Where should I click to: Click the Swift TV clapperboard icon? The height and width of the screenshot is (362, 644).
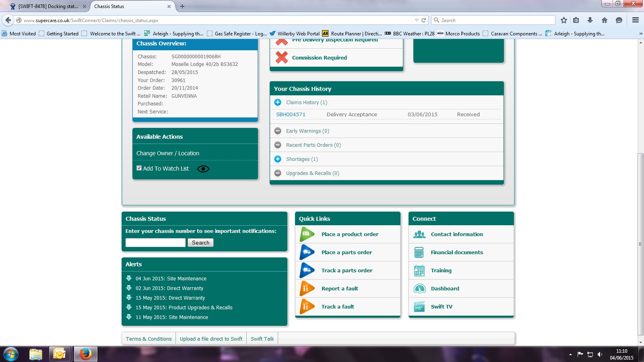419,307
